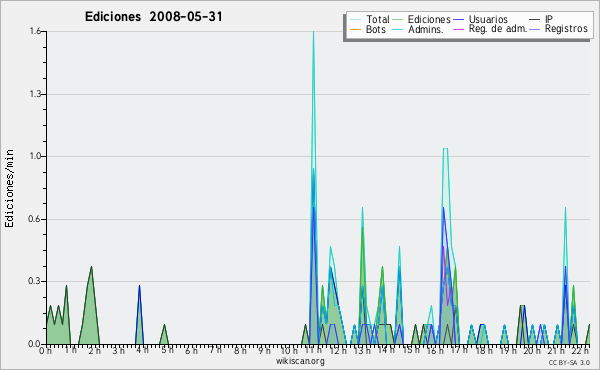Click the 0.6 y-axis value
The height and width of the screenshot is (370, 600).
tap(35, 219)
